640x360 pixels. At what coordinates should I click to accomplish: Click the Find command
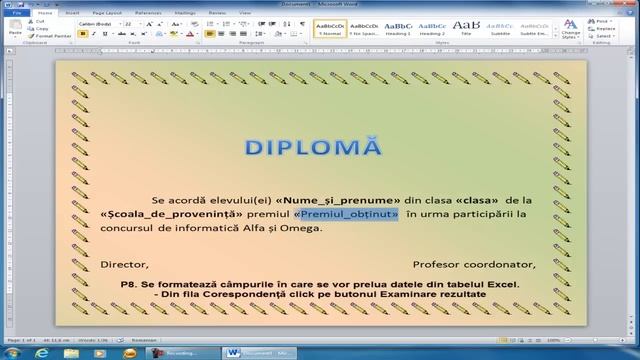[x=600, y=21]
